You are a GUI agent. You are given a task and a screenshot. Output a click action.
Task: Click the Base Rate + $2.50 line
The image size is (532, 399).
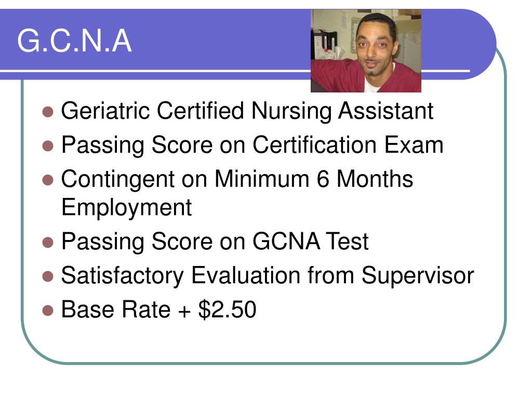click(x=158, y=310)
